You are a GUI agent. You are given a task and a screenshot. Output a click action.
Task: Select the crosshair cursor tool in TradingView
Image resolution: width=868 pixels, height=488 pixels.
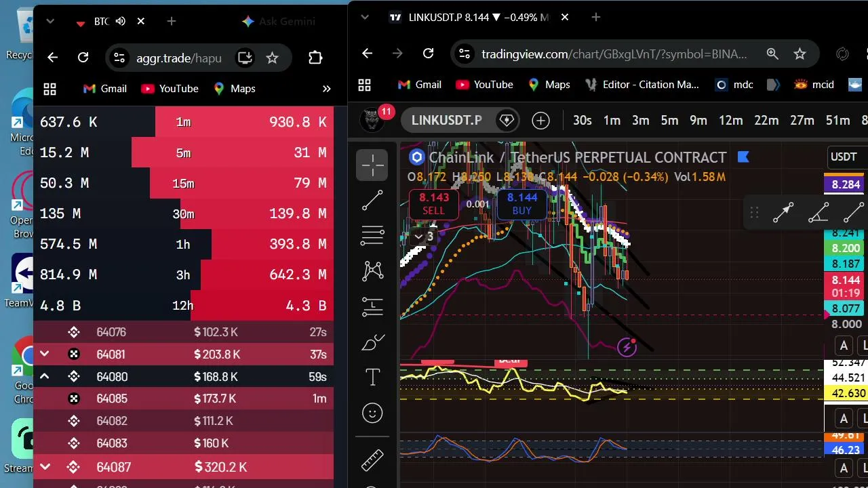click(x=372, y=165)
